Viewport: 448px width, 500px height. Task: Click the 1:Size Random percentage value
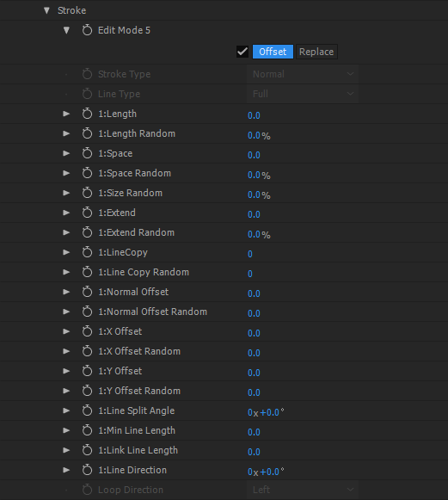point(259,194)
